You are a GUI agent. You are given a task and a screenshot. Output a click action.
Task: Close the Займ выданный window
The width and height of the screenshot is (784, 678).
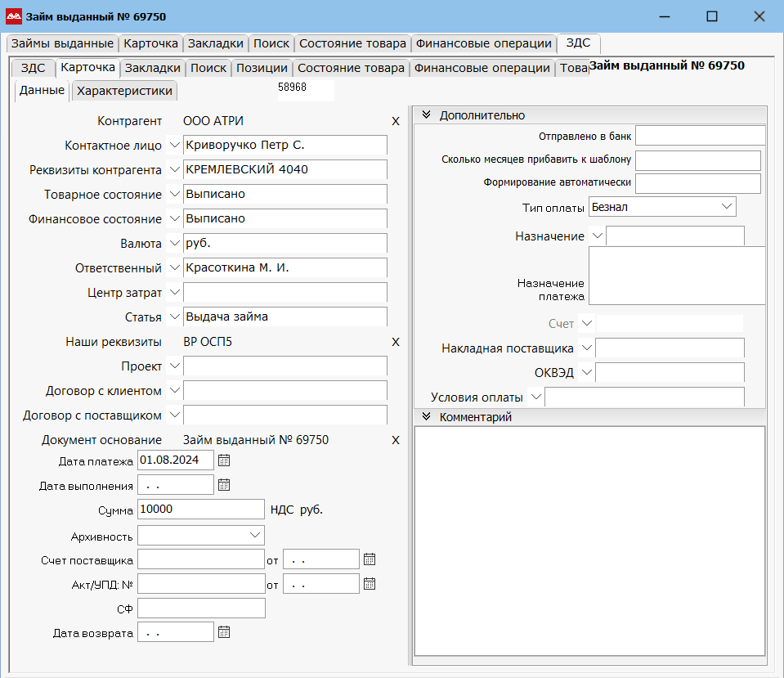(759, 16)
